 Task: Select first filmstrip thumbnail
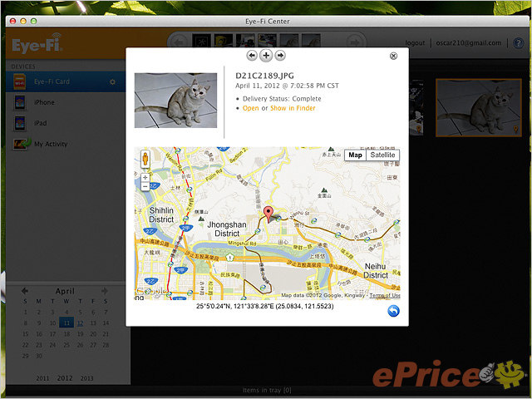[x=201, y=41]
